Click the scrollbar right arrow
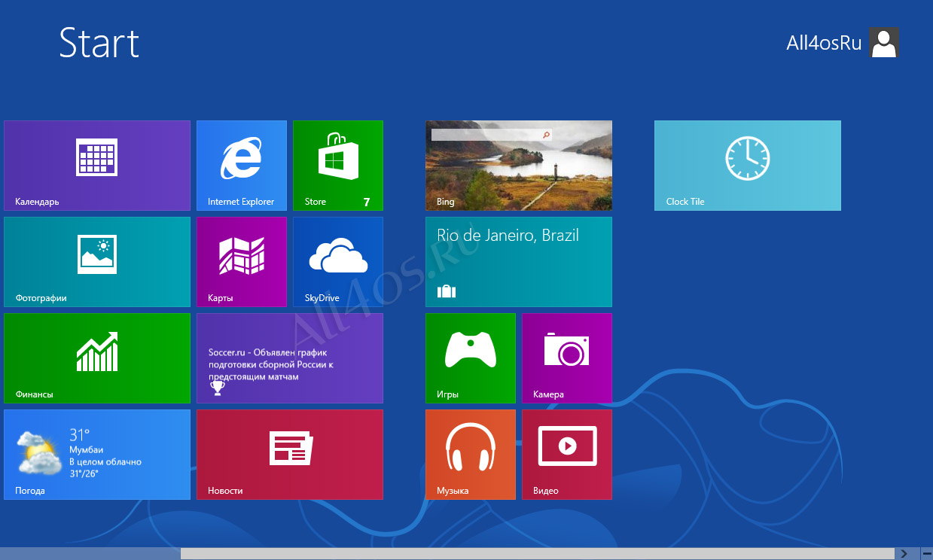Screen dimensions: 933x560 click(906, 554)
